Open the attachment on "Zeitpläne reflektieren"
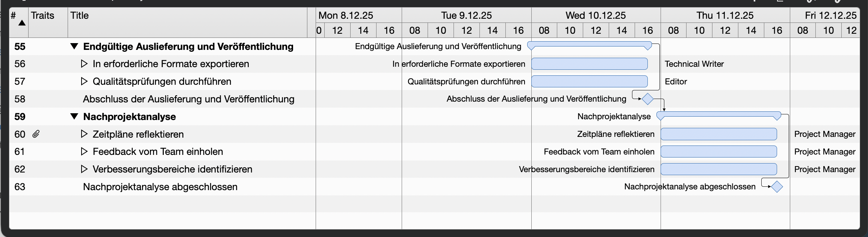868x237 pixels. click(36, 134)
